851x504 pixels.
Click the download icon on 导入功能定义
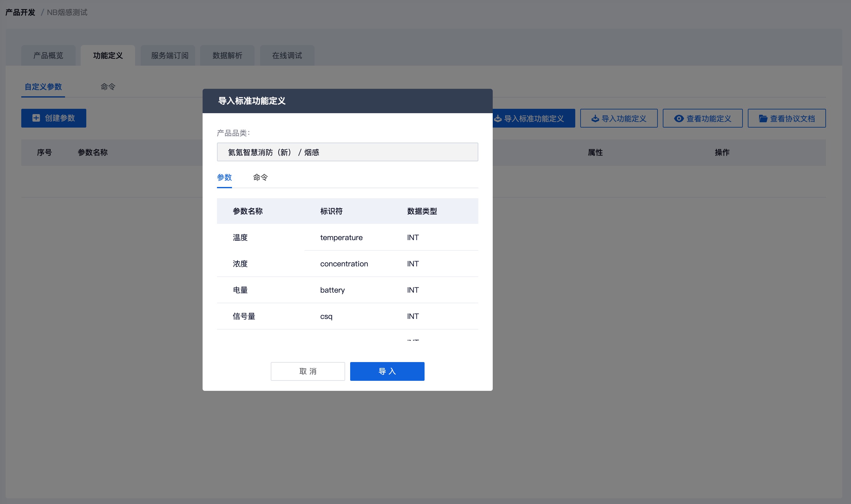(x=595, y=118)
